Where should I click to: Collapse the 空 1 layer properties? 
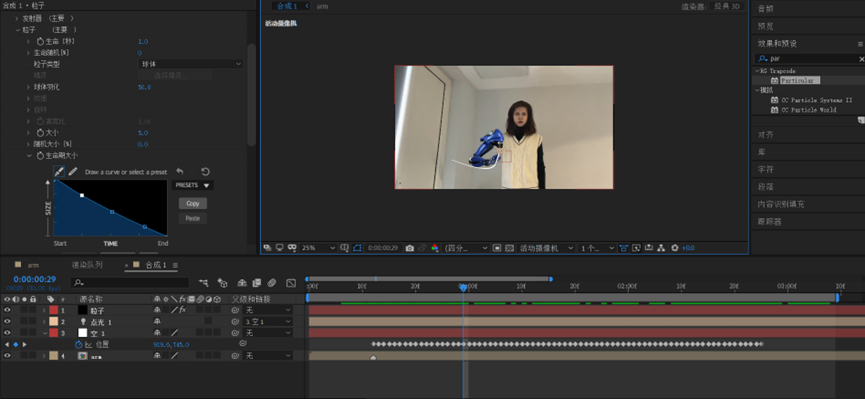[x=45, y=333]
